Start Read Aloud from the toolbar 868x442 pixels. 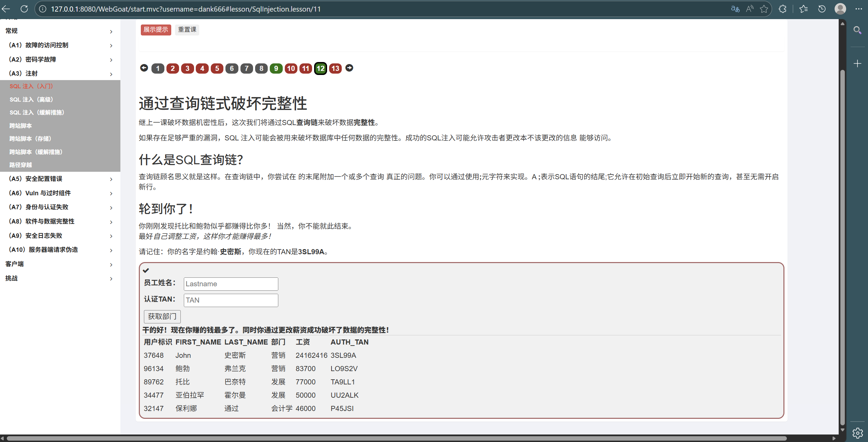pyautogui.click(x=750, y=9)
